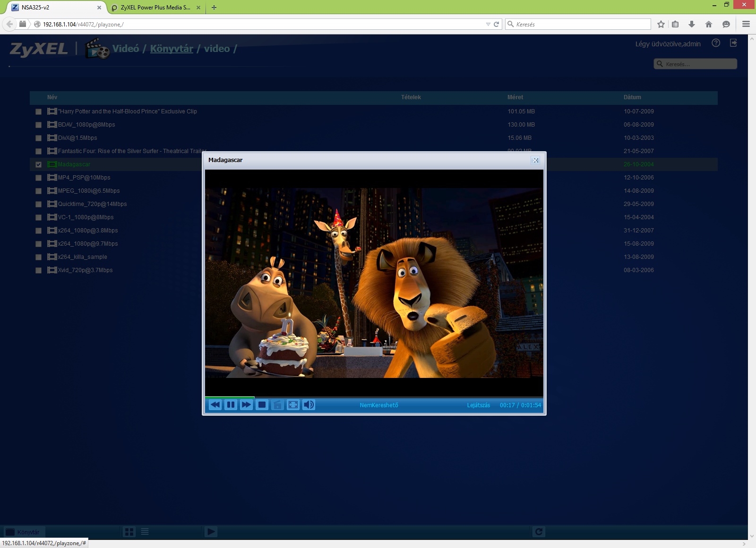Click the Könyvtár button in bottom bar
Image resolution: width=756 pixels, height=548 pixels.
[x=24, y=532]
